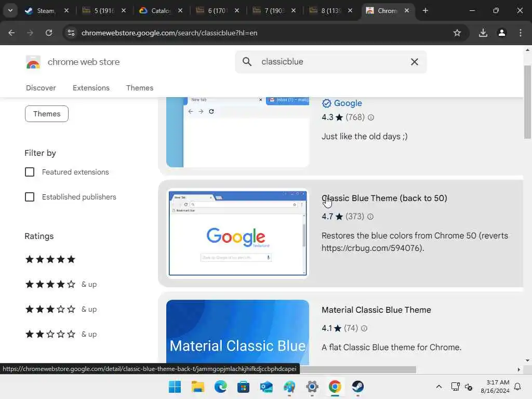Close the active Chrome Web Store tab
This screenshot has width=532, height=399.
pyautogui.click(x=406, y=10)
